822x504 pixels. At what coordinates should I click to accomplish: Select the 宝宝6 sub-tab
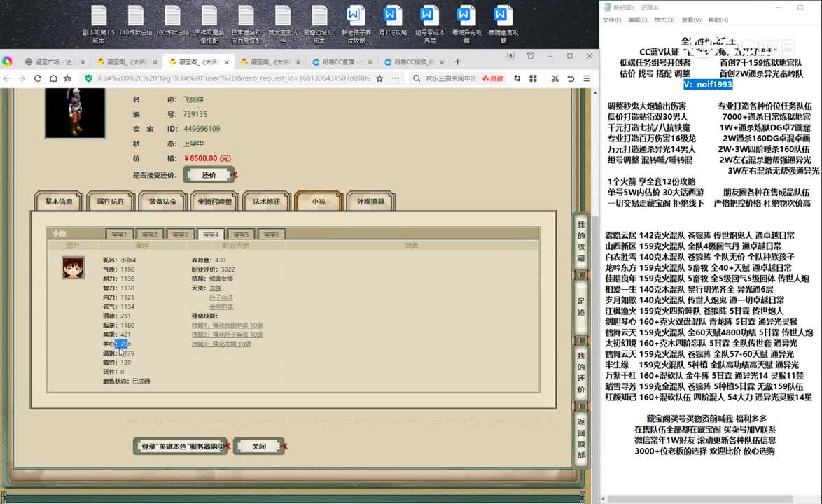click(x=272, y=234)
